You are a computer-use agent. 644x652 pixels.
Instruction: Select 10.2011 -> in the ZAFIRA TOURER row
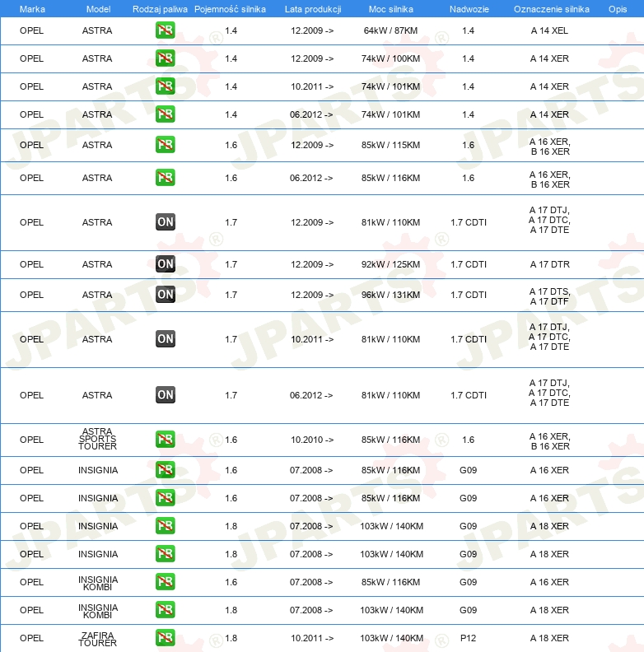click(312, 638)
